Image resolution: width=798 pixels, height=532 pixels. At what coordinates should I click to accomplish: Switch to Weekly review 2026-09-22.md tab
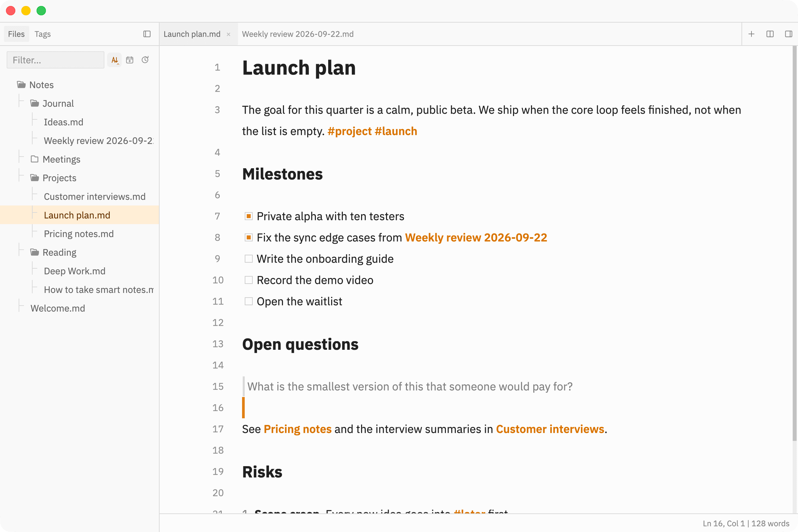coord(298,34)
